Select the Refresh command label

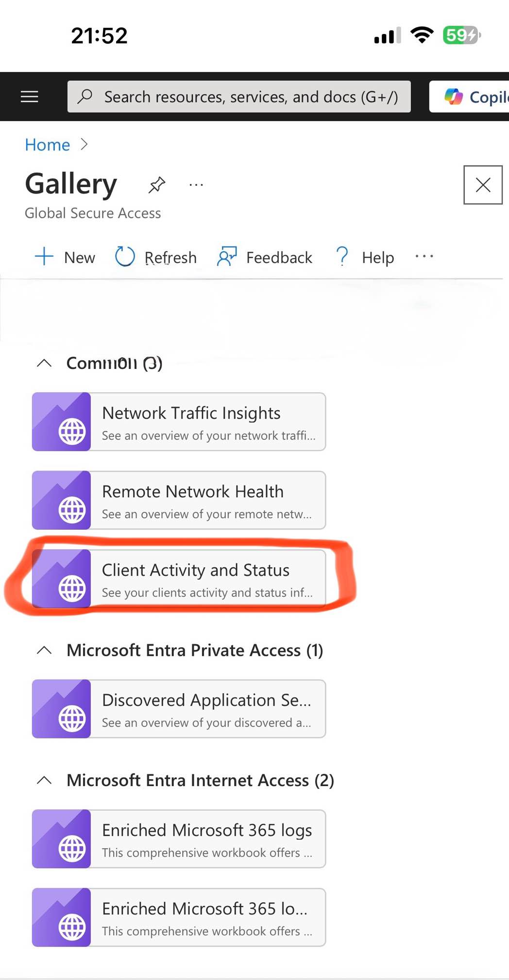(170, 258)
